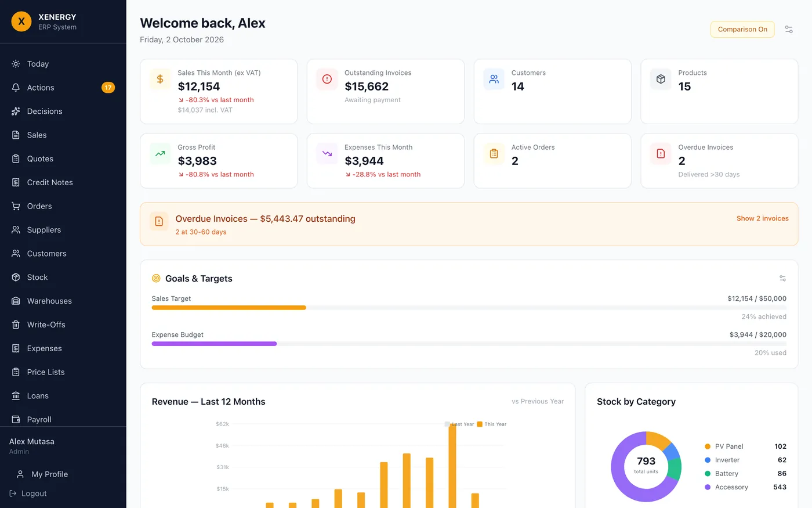The height and width of the screenshot is (508, 812).
Task: Open the Customers sidebar item
Action: [x=63, y=254]
